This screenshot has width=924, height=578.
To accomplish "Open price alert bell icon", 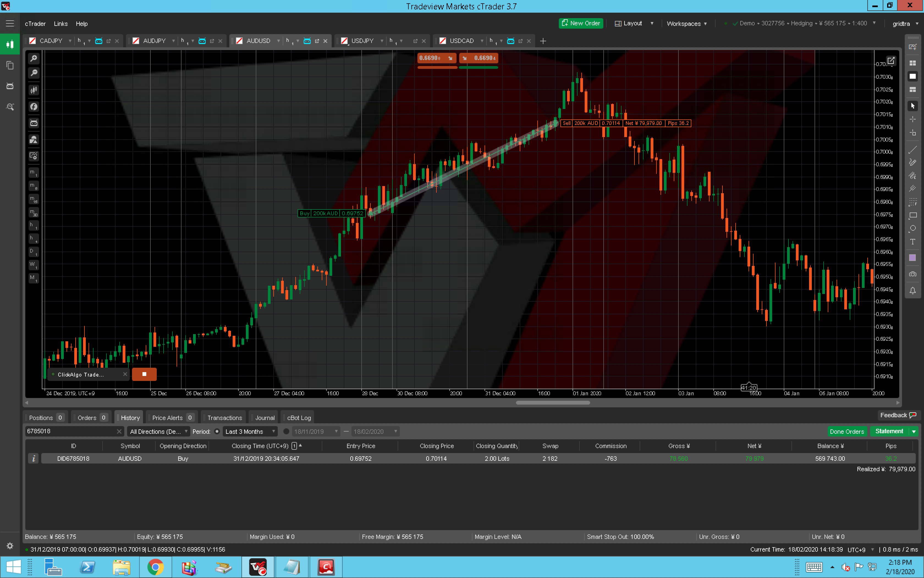I will point(912,291).
